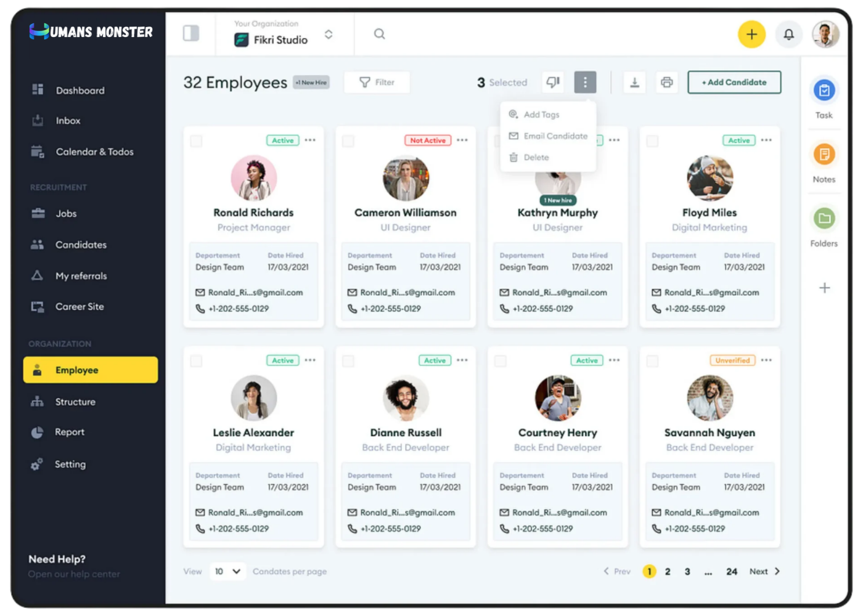The height and width of the screenshot is (616, 863).
Task: Click the search magnifier icon
Action: click(380, 34)
